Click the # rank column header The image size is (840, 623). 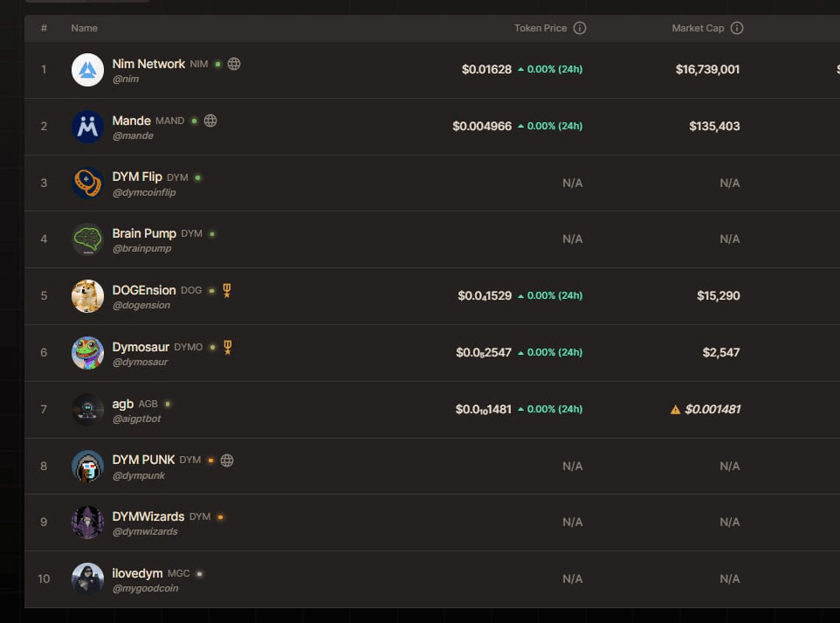click(x=44, y=28)
